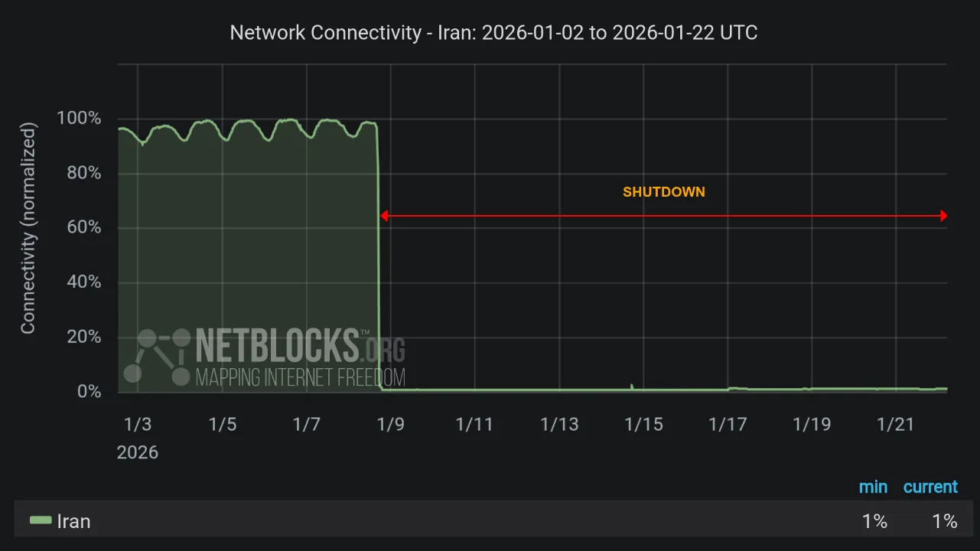Click the green Iran legend color swatch
Viewport: 980px width, 551px height.
[41, 521]
